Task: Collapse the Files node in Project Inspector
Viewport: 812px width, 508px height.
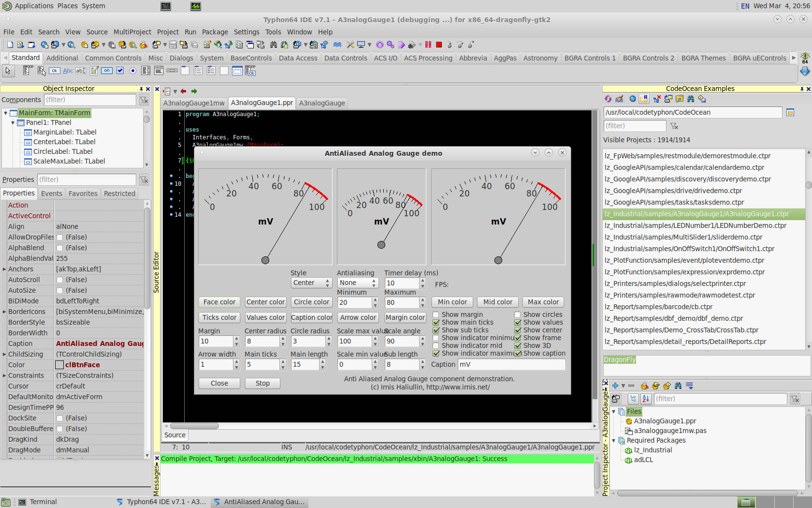Action: [x=614, y=411]
